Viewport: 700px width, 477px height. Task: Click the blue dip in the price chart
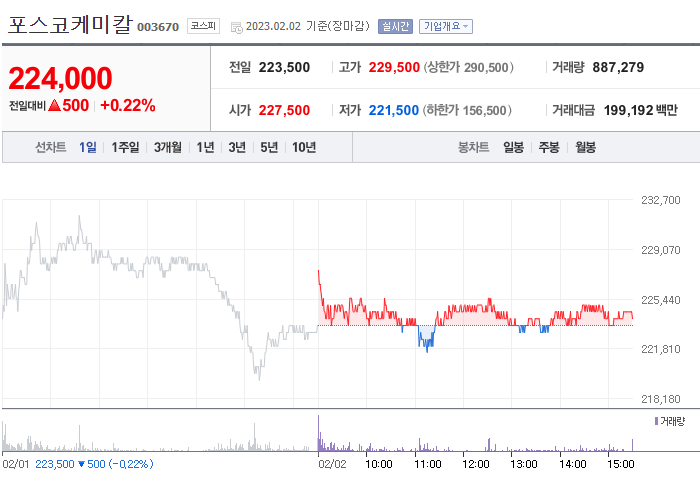tap(426, 338)
